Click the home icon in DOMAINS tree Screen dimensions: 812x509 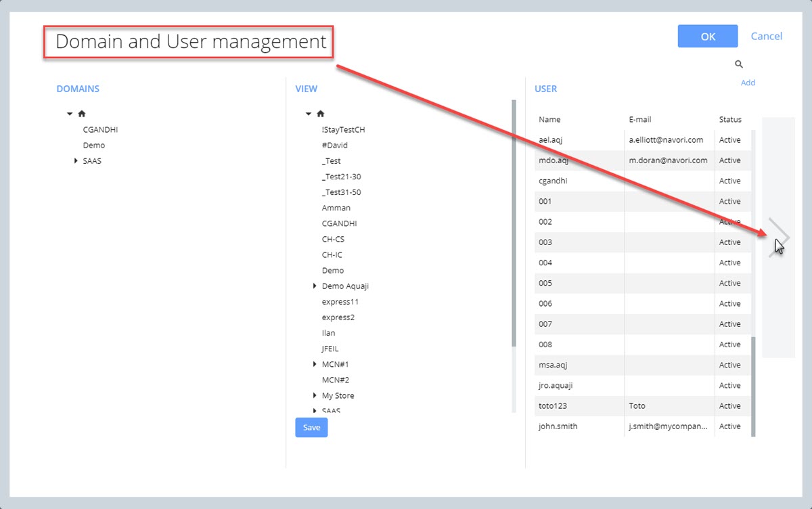coord(82,114)
